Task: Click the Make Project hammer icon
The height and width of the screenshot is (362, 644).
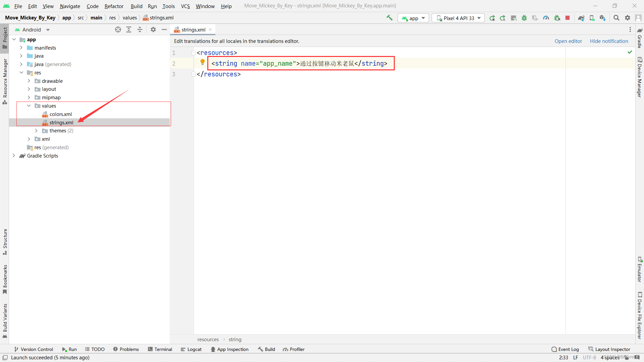Action: point(389,18)
